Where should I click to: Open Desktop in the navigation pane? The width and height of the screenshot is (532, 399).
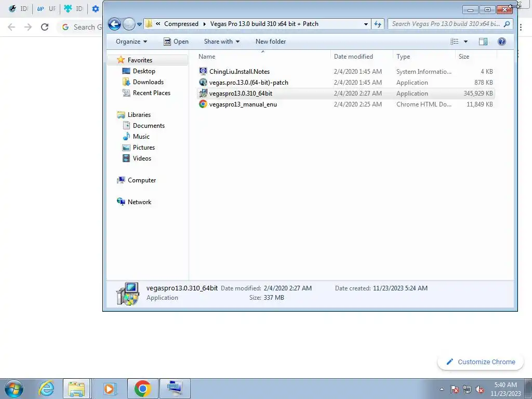(144, 71)
